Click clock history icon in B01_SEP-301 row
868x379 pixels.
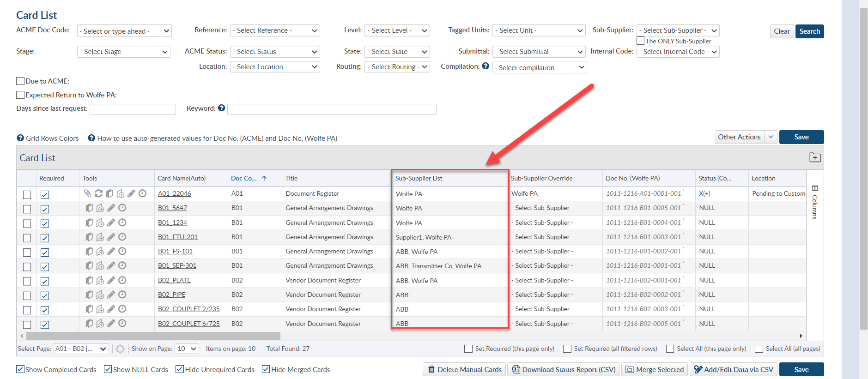pos(122,265)
